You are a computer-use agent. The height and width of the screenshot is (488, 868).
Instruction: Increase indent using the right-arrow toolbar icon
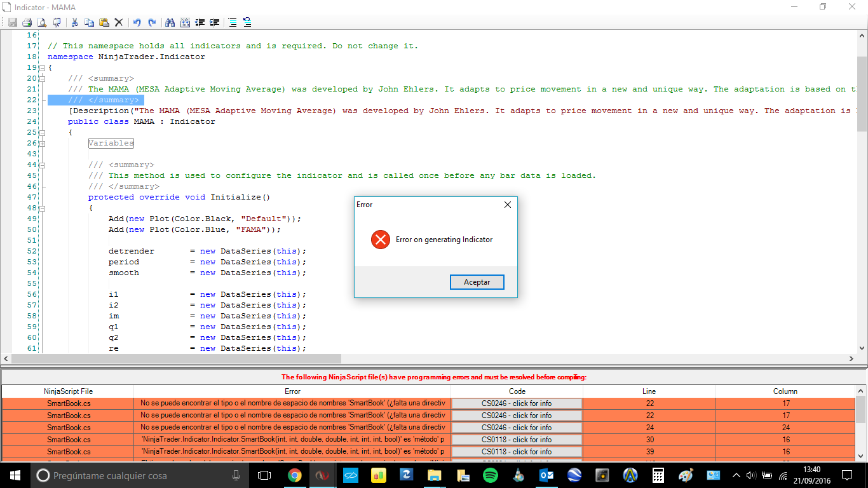tap(215, 22)
